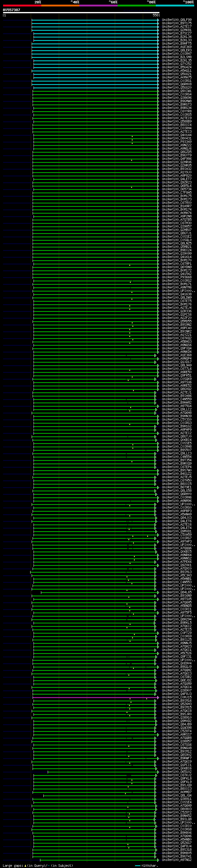The width and height of the screenshot is (197, 868).
Task: Click the label UniRef100_A9NKD4
Action: pyautogui.click(x=177, y=352)
